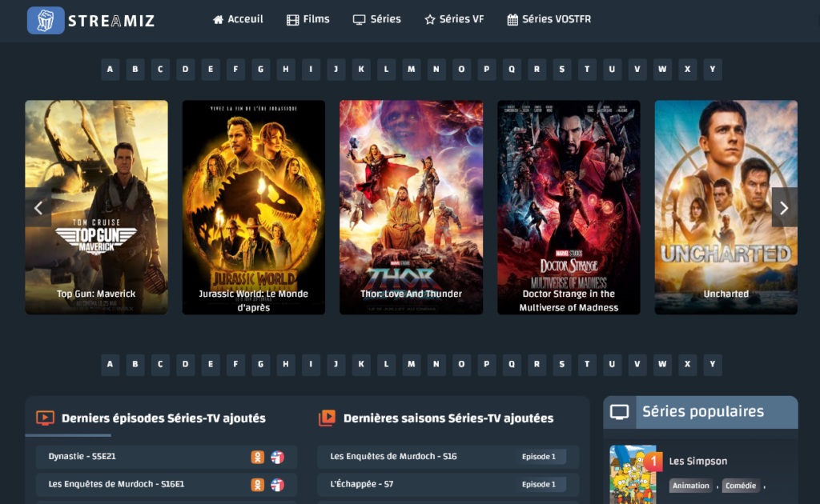Switch to Derniers épisodes Séries-TV ajoutés tab

coord(163,418)
